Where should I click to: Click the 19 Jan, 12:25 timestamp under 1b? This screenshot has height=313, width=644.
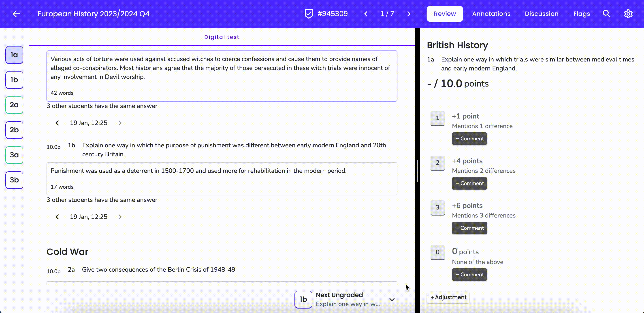(x=89, y=217)
